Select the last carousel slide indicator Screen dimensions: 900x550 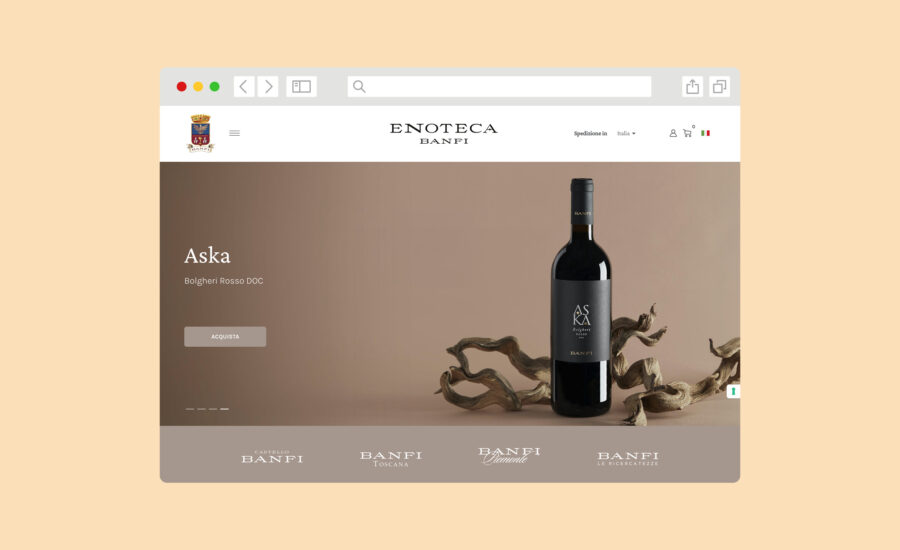[x=224, y=409]
